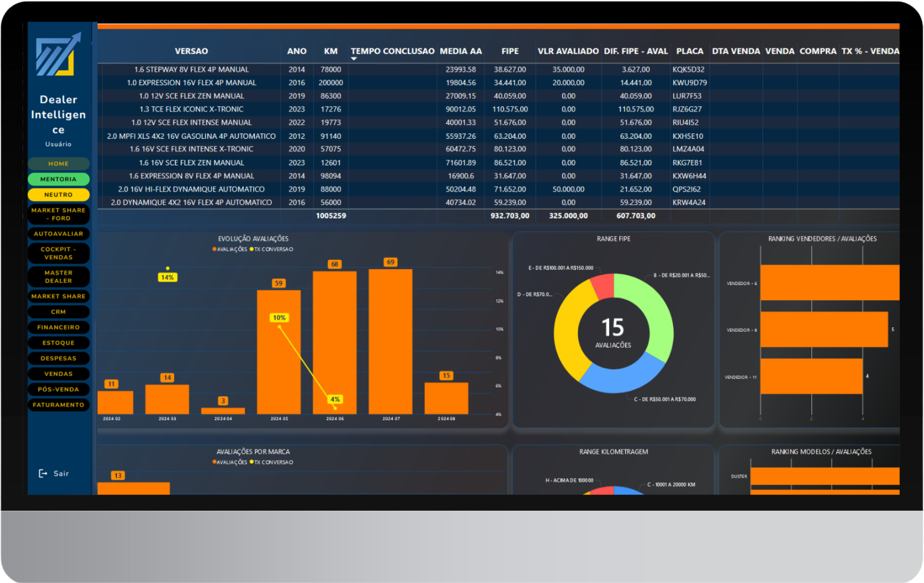Click the Sair logout door icon
The width and height of the screenshot is (924, 583).
[43, 474]
